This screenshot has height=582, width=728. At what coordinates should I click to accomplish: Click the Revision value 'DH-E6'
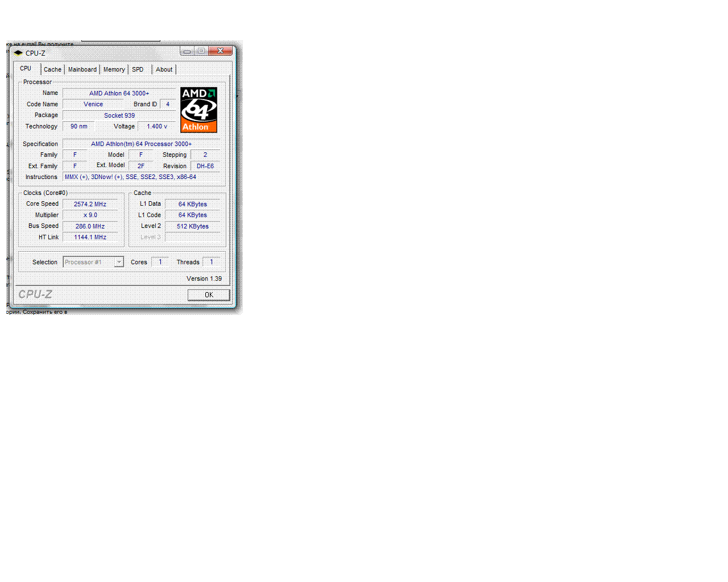point(205,166)
